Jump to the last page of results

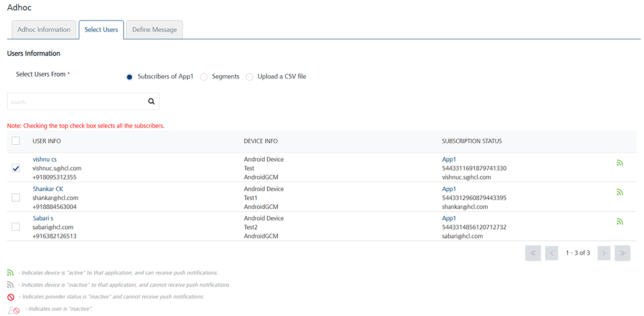622,253
